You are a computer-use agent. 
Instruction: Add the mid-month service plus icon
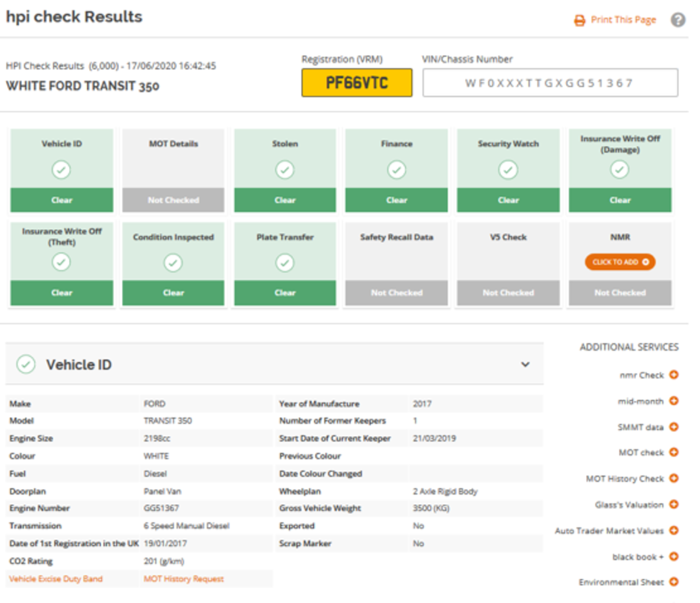674,401
